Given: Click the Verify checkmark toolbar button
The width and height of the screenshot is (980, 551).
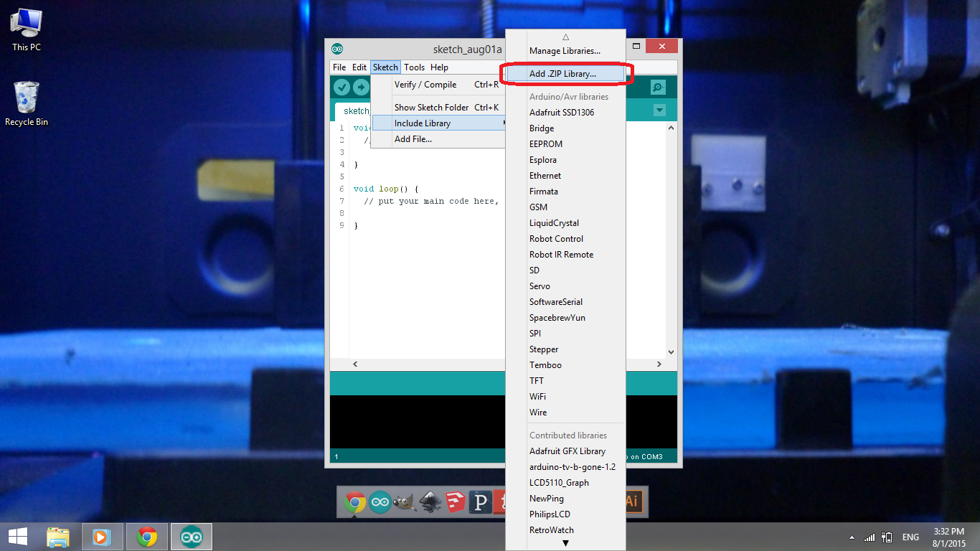Looking at the screenshot, I should click(x=342, y=88).
